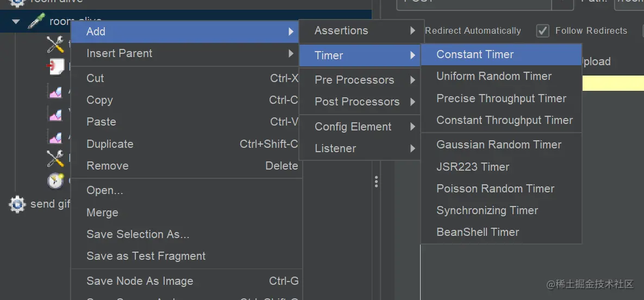Click the third pink assertion tree icon
This screenshot has width=644, height=300.
pos(55,136)
